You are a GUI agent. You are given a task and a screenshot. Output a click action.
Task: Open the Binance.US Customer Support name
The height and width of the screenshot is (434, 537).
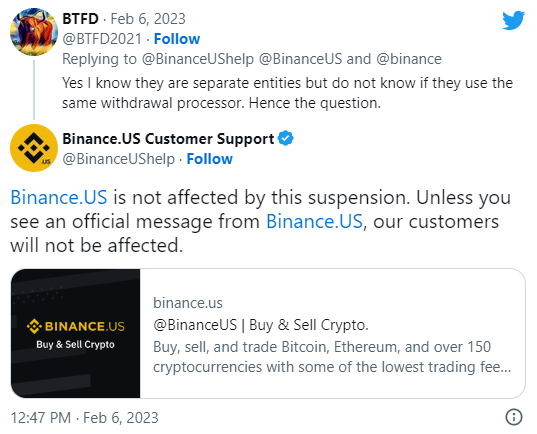click(168, 139)
